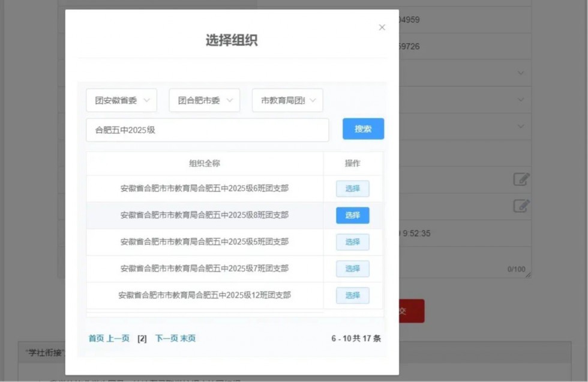Click the upper edit pencil icon behind dialog
The height and width of the screenshot is (382, 588).
point(521,179)
